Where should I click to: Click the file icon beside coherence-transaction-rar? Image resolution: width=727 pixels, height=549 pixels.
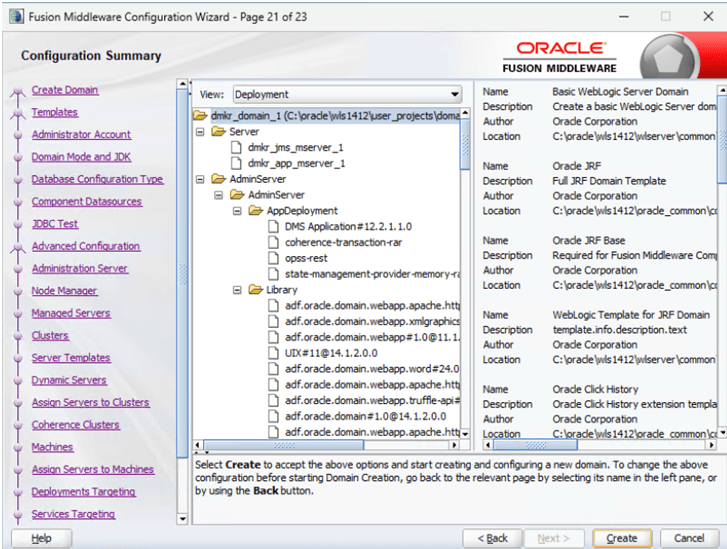pos(274,242)
